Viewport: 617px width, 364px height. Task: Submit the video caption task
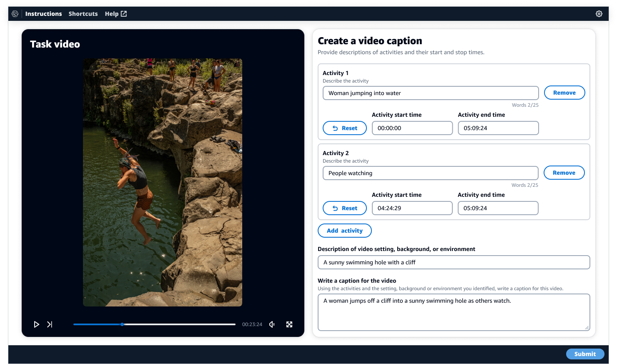(x=585, y=354)
